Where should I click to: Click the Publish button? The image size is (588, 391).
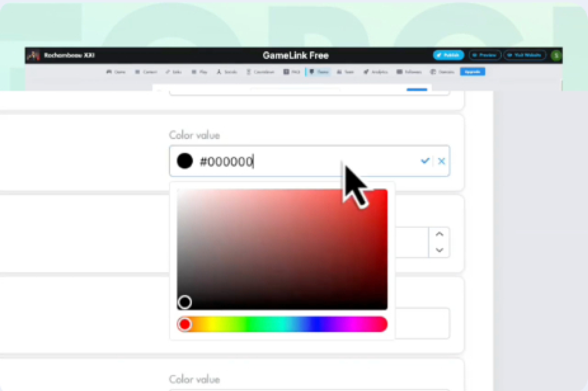point(448,55)
